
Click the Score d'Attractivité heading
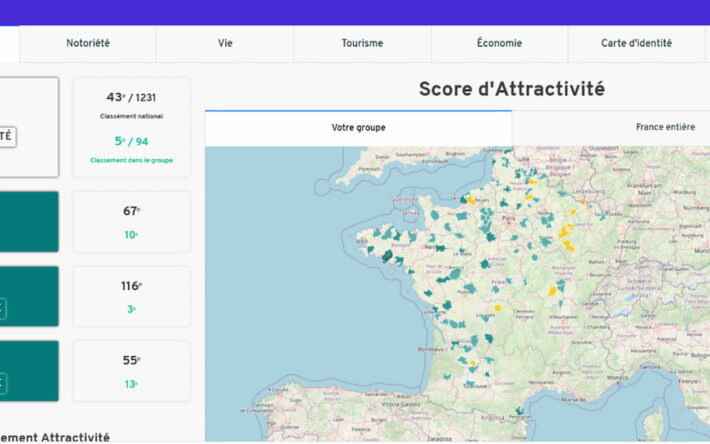tap(512, 89)
